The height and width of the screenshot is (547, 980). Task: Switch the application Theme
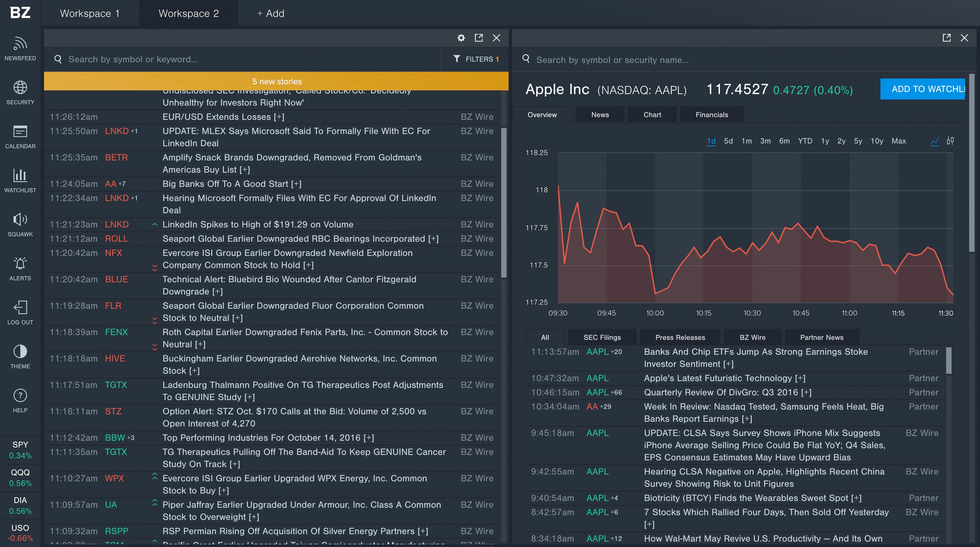(x=20, y=356)
